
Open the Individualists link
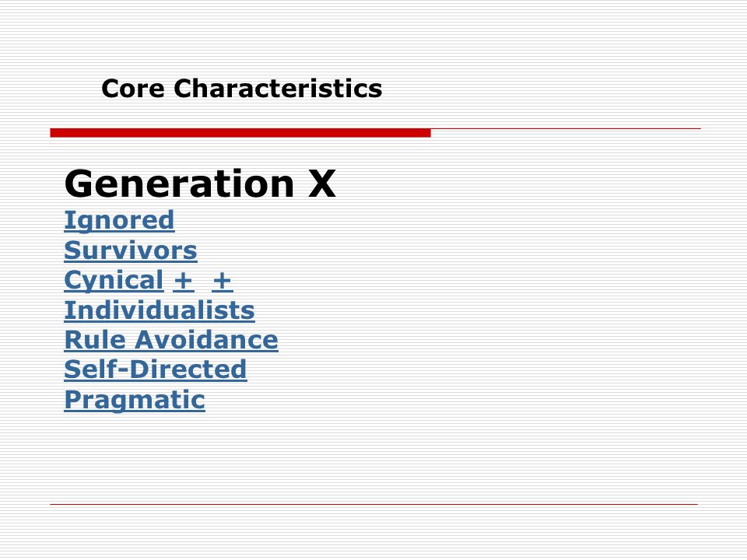point(160,310)
